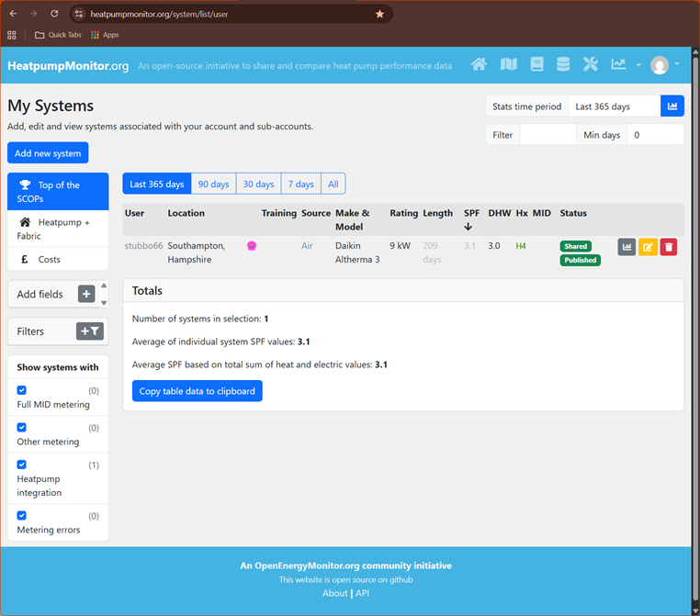Open the Stats time period dropdown

[x=614, y=106]
